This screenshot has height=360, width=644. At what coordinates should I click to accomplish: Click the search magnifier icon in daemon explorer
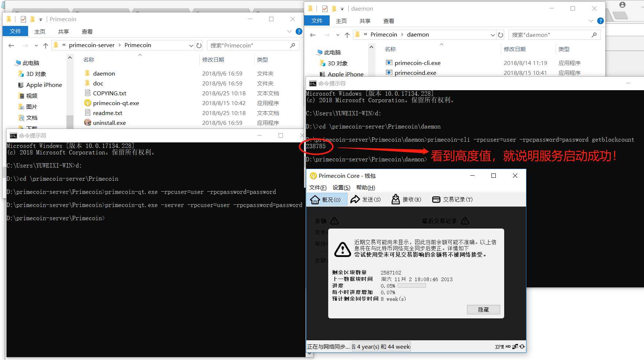594,35
